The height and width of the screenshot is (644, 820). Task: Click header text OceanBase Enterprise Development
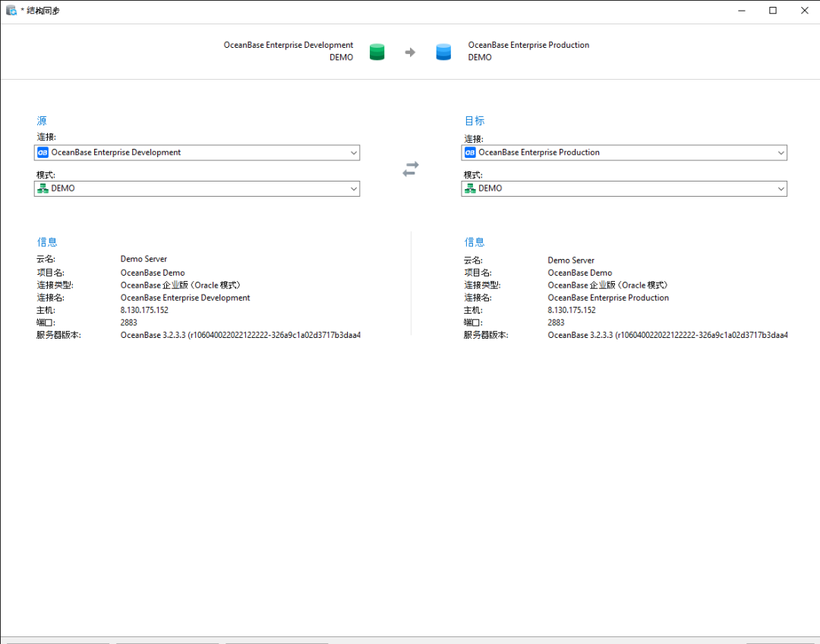coord(289,45)
